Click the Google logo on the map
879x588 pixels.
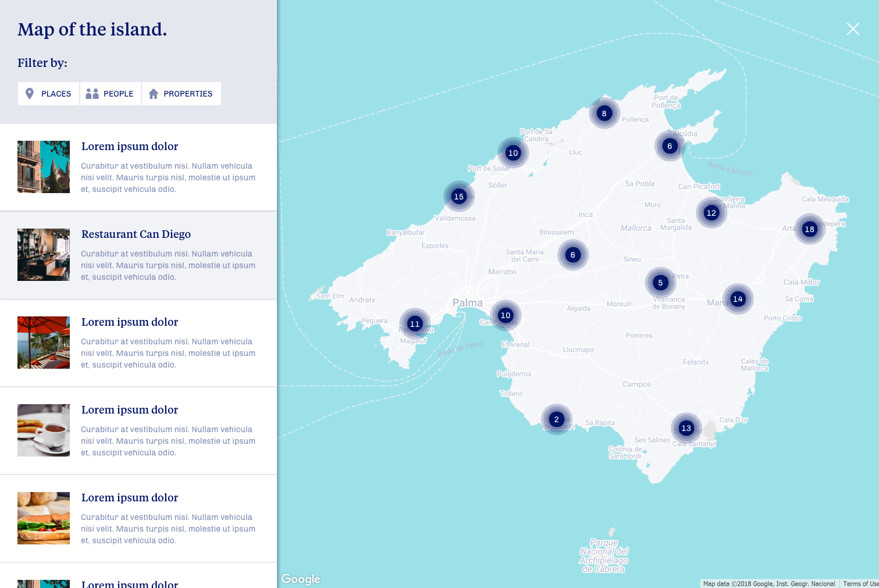[x=300, y=579]
